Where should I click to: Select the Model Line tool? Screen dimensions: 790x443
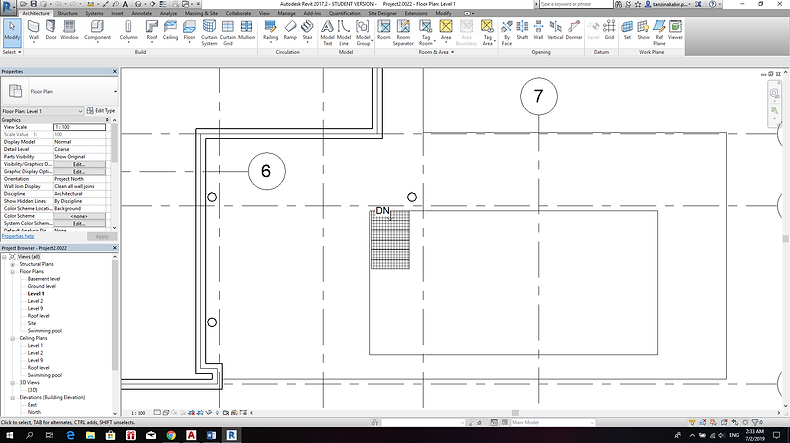click(x=344, y=33)
